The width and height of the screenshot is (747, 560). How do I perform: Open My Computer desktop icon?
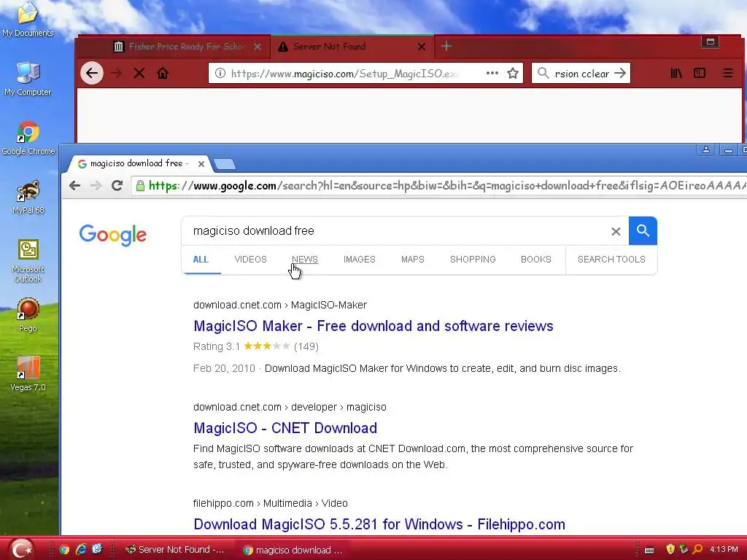[x=28, y=79]
